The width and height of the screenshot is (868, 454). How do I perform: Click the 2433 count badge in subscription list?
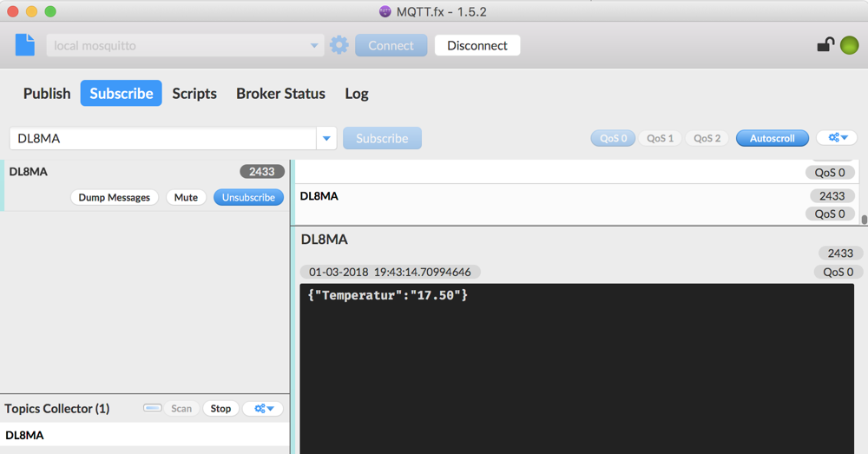[x=262, y=172]
